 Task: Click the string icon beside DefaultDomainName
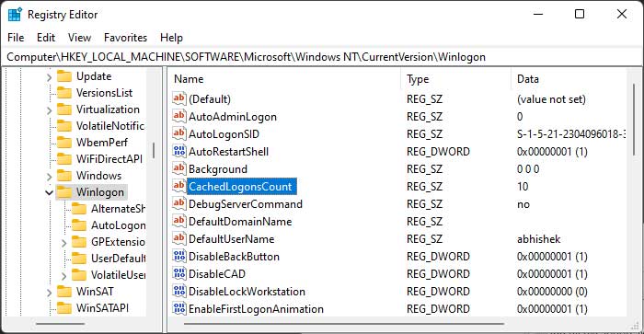tap(179, 221)
